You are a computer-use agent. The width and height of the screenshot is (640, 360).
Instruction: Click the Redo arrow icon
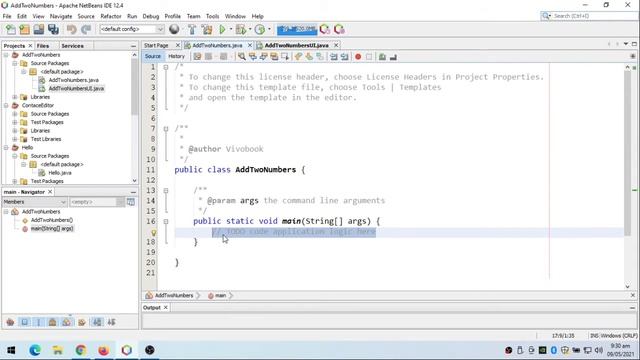86,29
